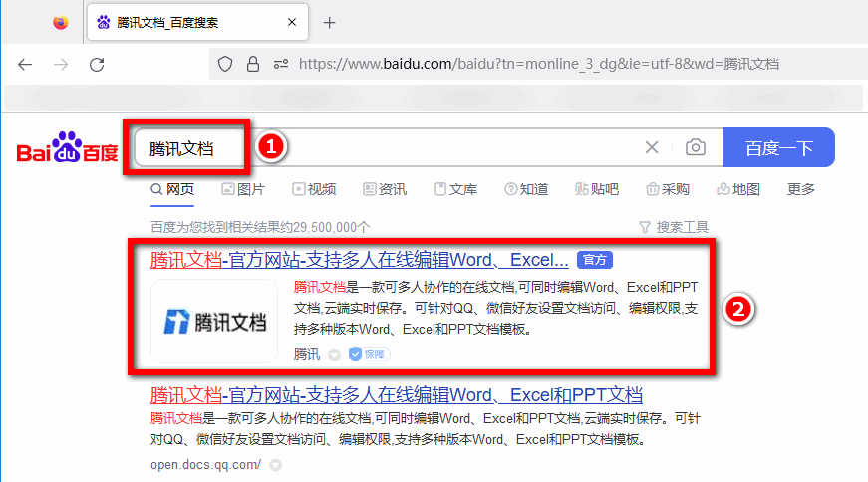
Task: Switch to 贴吧 results tab
Action: (x=597, y=190)
